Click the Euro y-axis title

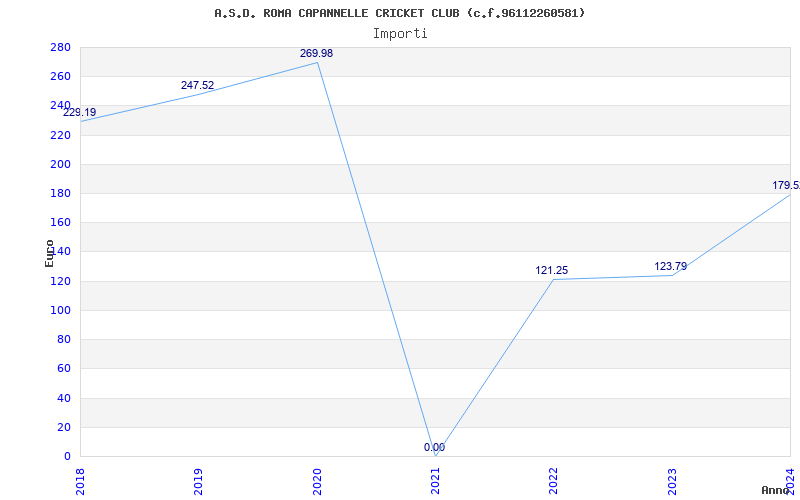[49, 254]
